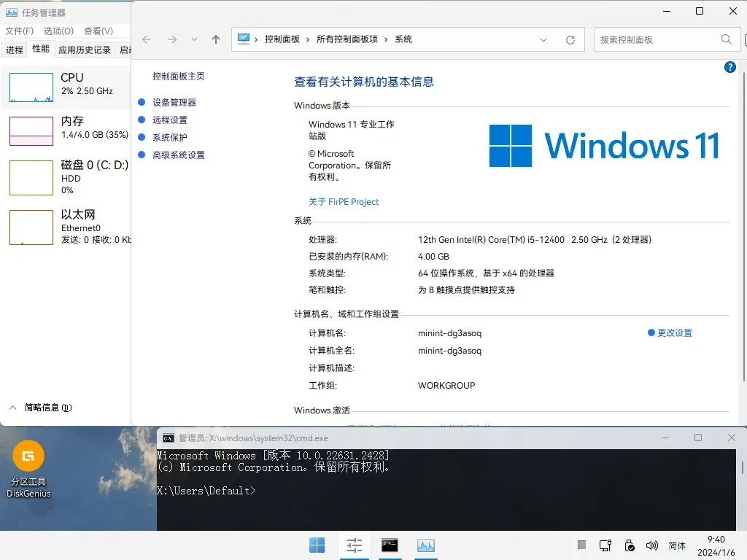The height and width of the screenshot is (560, 747).
Task: Open the 查看 (View) menu in Task Manager
Action: pos(97,31)
